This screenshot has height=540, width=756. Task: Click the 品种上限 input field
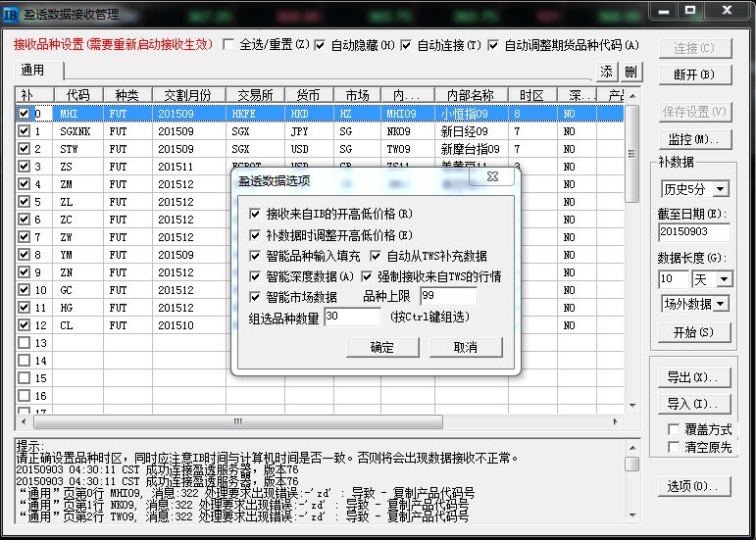447,297
